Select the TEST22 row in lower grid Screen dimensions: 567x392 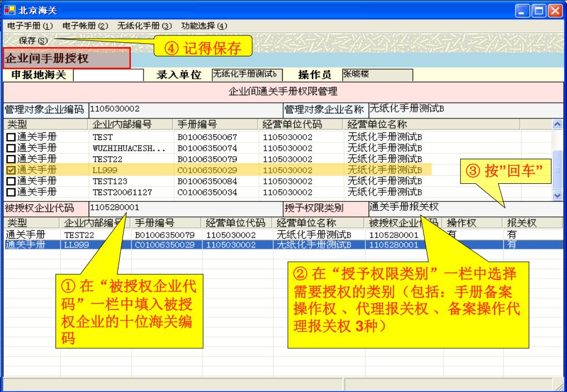(283, 235)
